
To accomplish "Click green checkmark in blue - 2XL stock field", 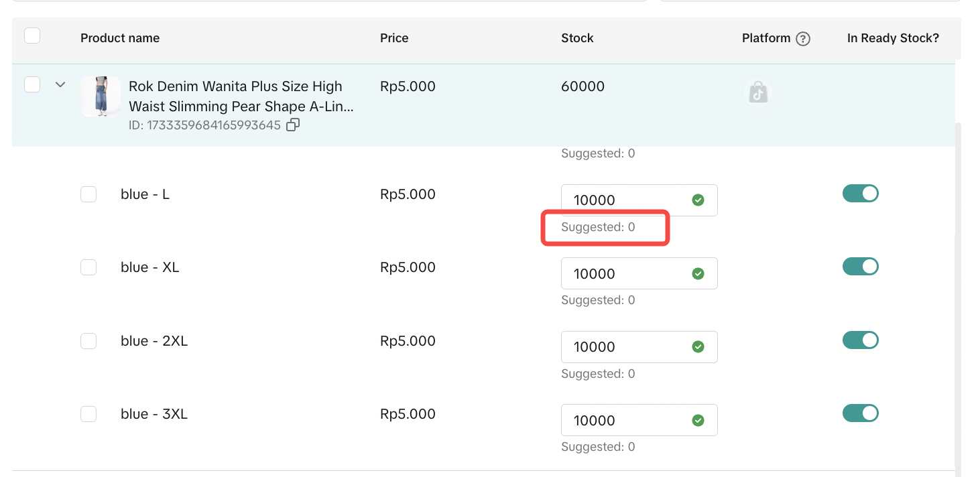I will coord(698,346).
